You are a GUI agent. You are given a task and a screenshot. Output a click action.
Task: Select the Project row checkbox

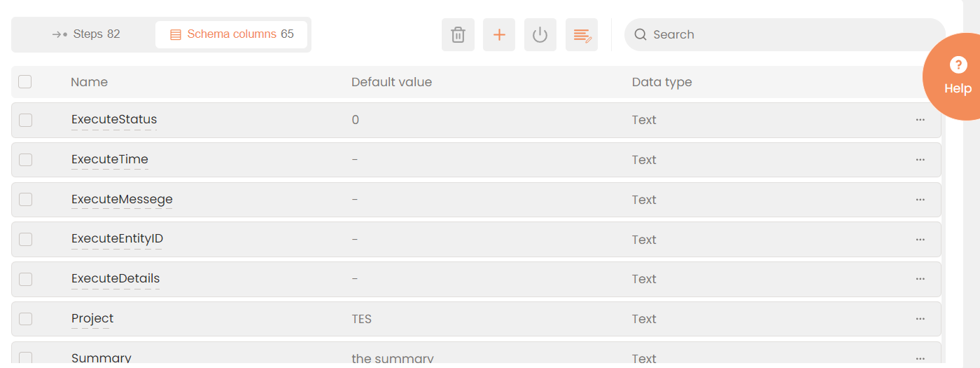click(x=26, y=319)
